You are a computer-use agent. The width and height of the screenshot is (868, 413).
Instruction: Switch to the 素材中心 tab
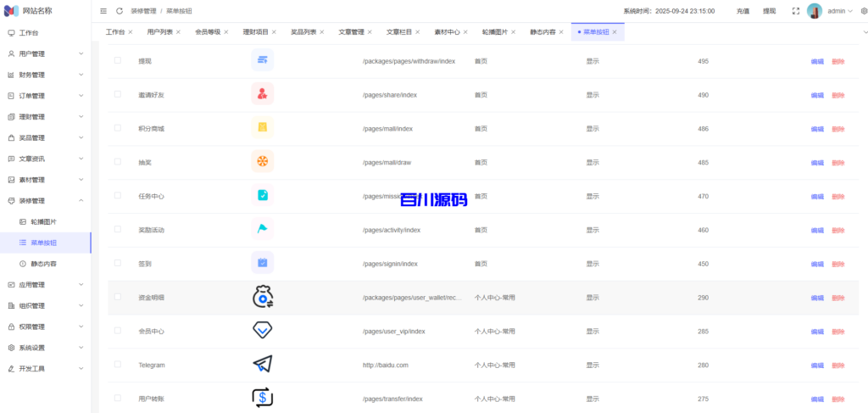446,31
